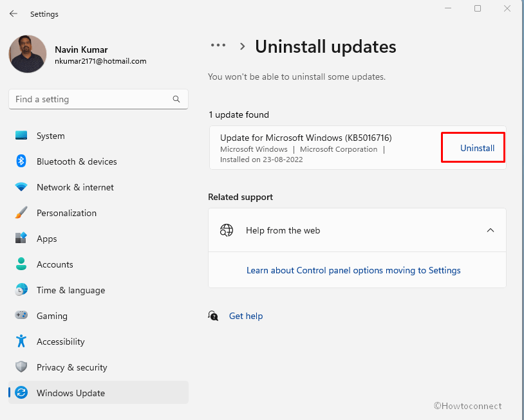Viewport: 524px width, 420px height.
Task: Maximize the Settings window
Action: click(478, 8)
